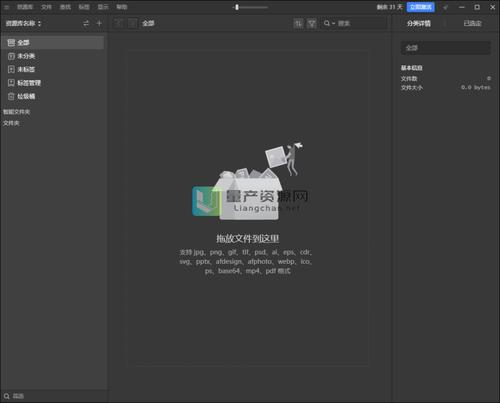The height and width of the screenshot is (403, 500).
Task: Open 垃圾桶 trash in the sidebar
Action: tap(53, 96)
